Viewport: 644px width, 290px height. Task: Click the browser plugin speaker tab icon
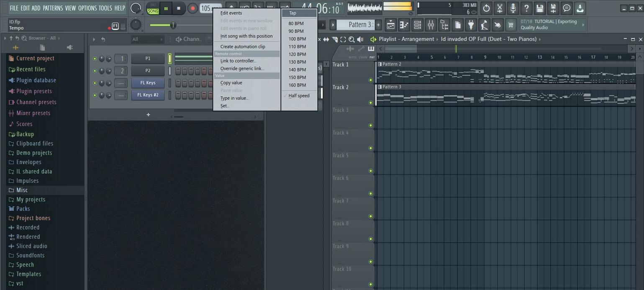(69, 47)
